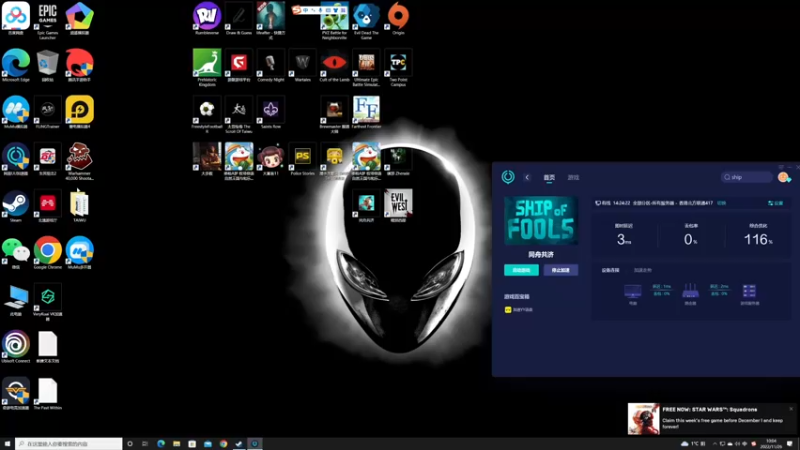Switch to Steam on the taskbar

239,444
